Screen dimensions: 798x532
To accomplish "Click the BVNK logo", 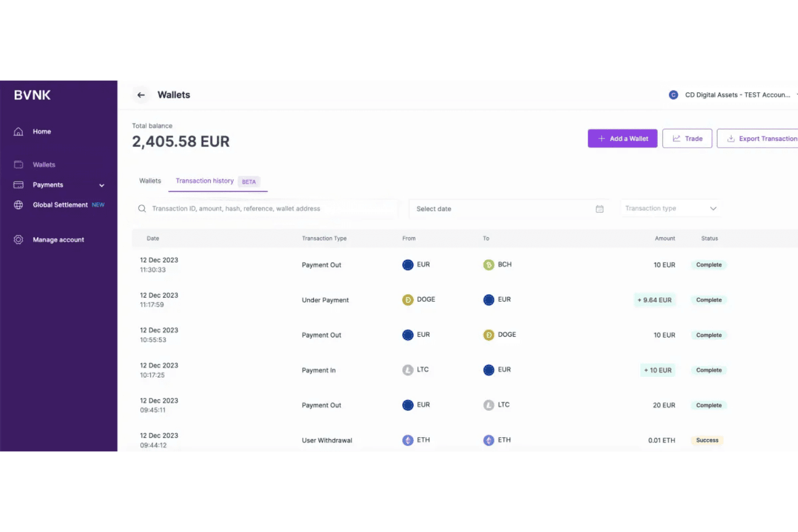I will pyautogui.click(x=32, y=95).
